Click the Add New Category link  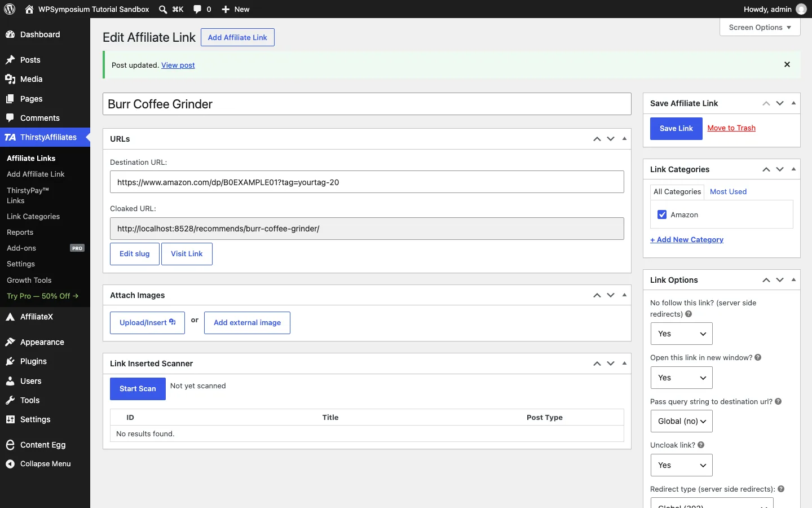(x=687, y=239)
